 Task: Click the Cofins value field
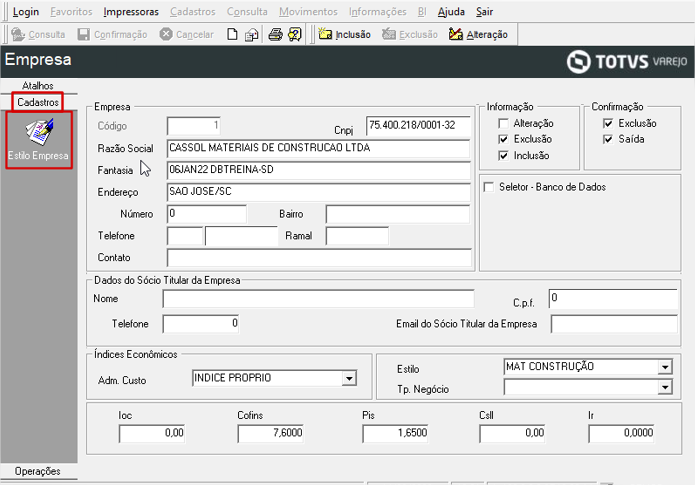tap(270, 433)
